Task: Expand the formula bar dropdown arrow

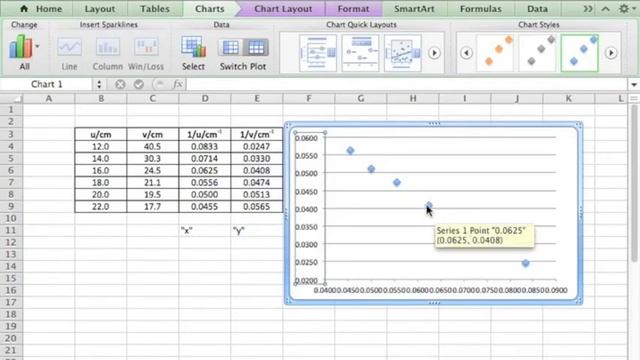Action: (x=634, y=84)
